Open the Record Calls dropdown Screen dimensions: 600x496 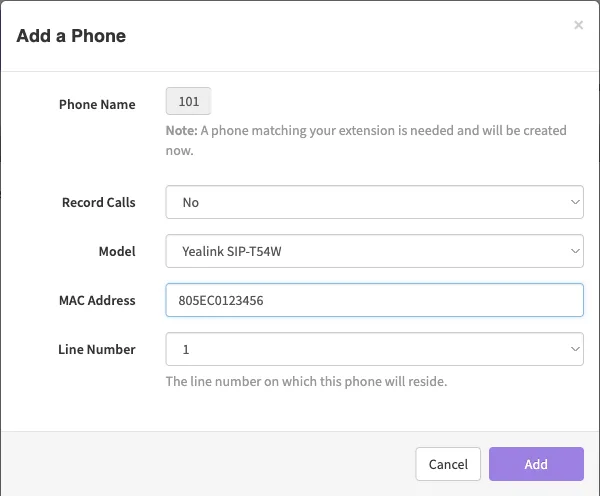[x=374, y=202]
